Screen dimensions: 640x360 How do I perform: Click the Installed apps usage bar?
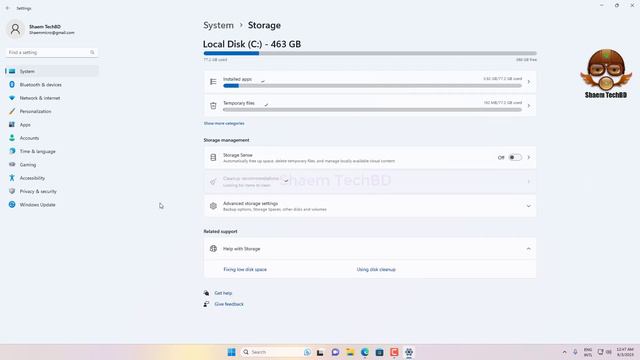coord(372,86)
